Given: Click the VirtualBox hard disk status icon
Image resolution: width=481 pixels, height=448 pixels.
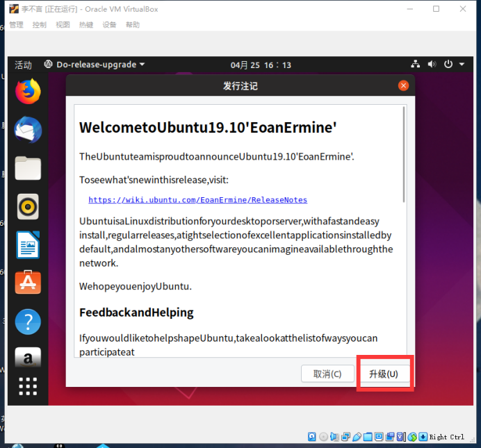Looking at the screenshot, I should [311, 437].
